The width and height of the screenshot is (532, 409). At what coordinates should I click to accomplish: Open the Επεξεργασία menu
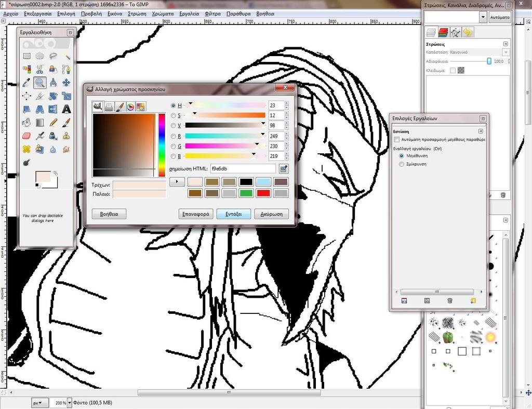37,14
